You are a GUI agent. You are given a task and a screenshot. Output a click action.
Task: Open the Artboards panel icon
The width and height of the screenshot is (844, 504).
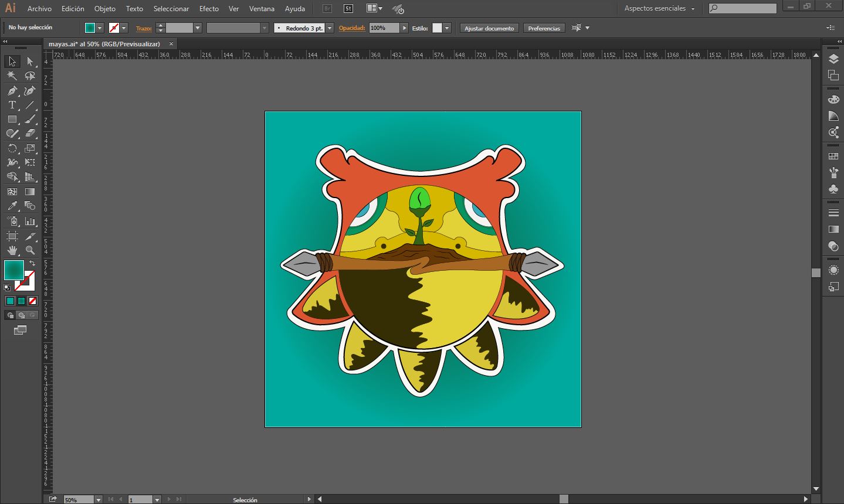pos(833,75)
